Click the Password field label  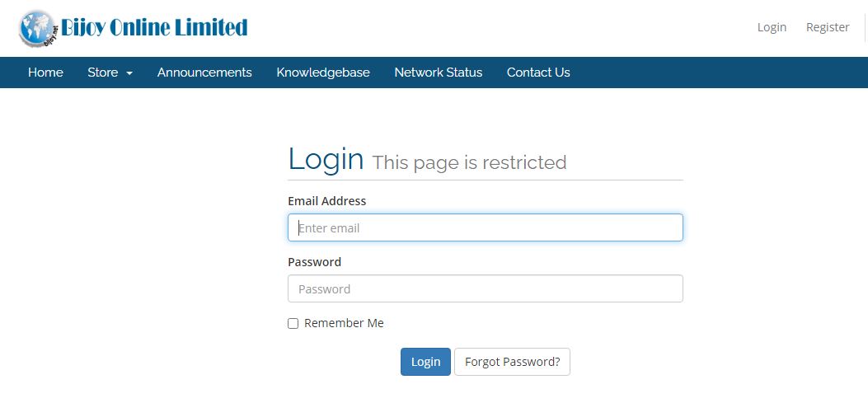point(314,262)
